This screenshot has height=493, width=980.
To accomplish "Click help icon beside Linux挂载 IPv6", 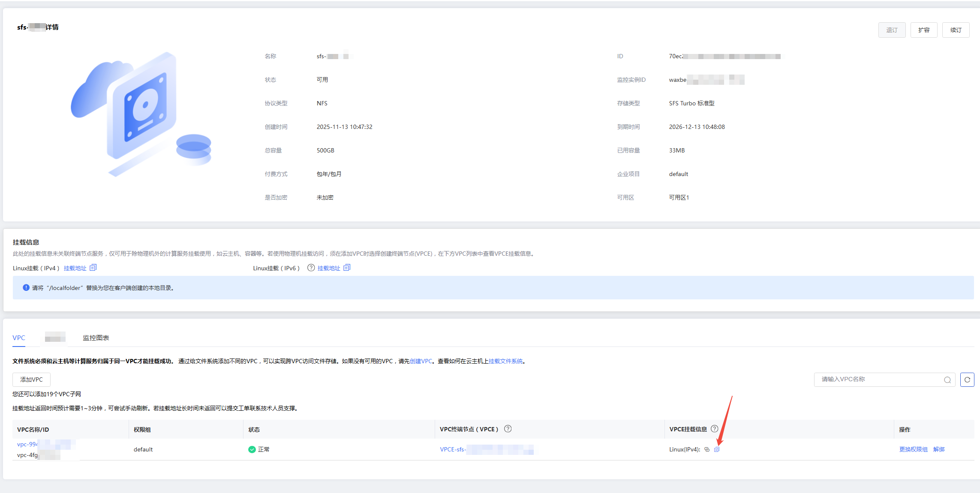I will (x=311, y=268).
